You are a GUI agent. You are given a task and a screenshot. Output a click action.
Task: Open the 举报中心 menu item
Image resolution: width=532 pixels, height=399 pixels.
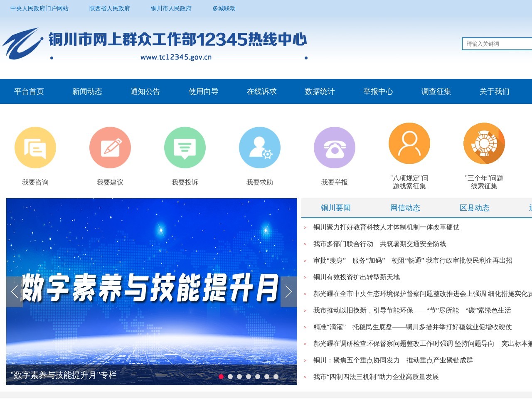[x=378, y=91]
